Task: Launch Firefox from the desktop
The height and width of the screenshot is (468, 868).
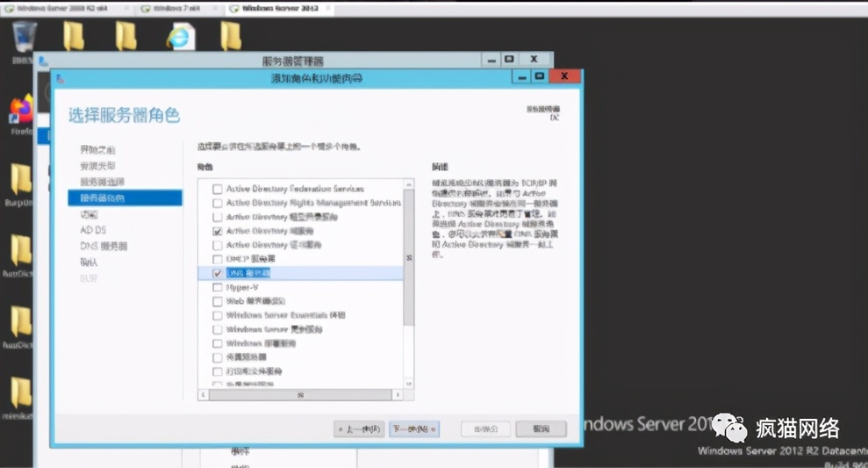Action: 21,111
